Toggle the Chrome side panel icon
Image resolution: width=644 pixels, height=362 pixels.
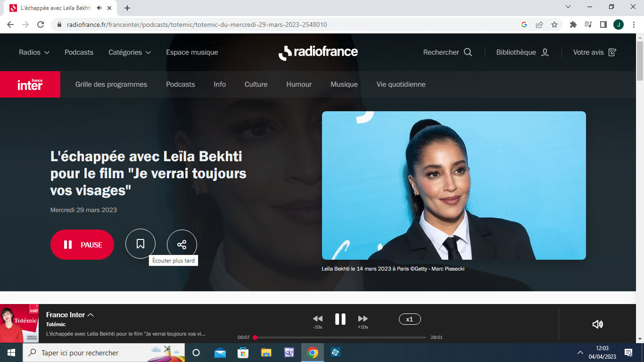[603, 25]
